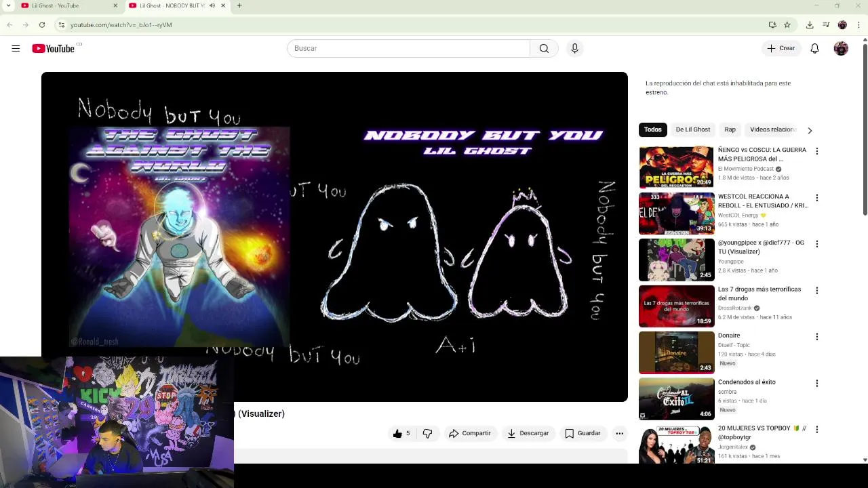Open '20 MUJERES VS TOPBOY' video thumbnail

click(x=676, y=445)
